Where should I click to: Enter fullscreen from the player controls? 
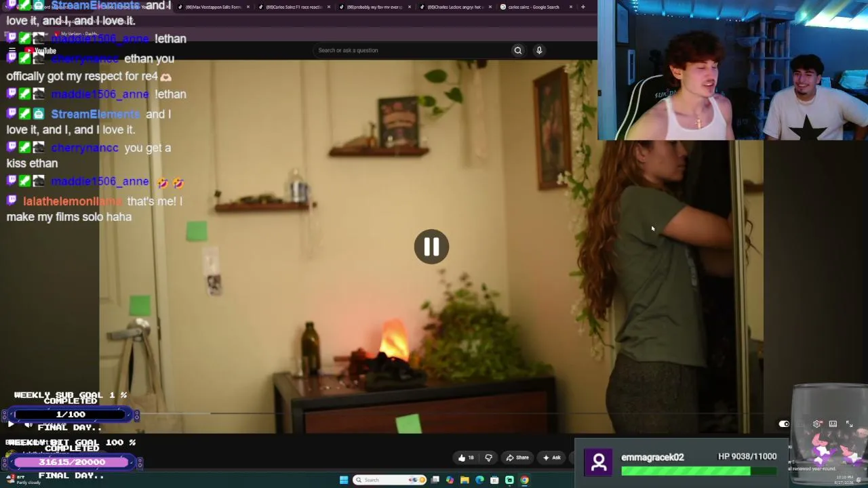(849, 424)
